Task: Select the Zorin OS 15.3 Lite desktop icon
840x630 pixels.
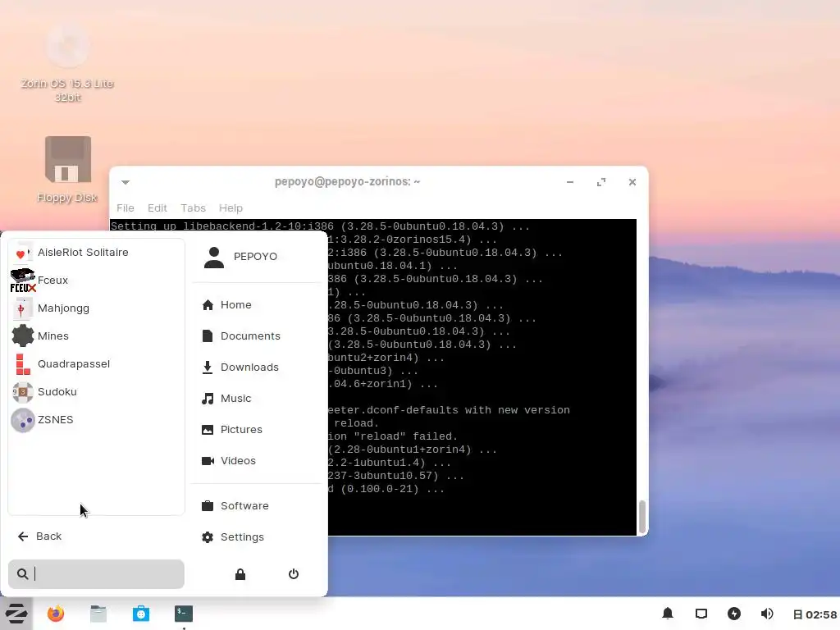Action: click(x=67, y=63)
